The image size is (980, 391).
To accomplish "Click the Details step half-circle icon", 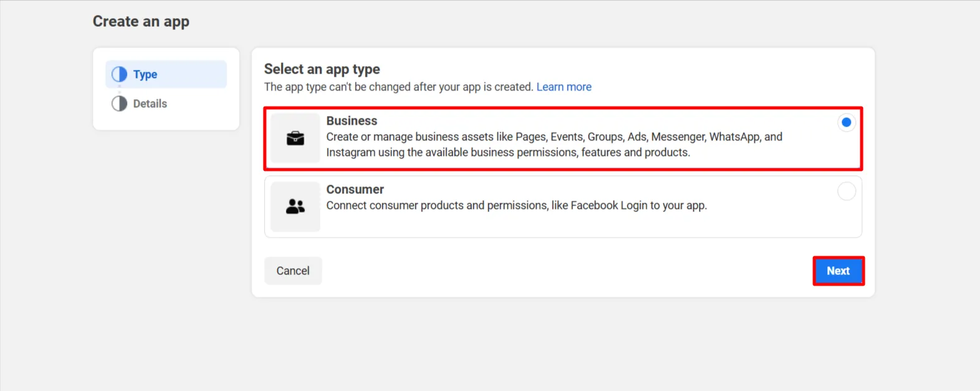I will tap(120, 104).
